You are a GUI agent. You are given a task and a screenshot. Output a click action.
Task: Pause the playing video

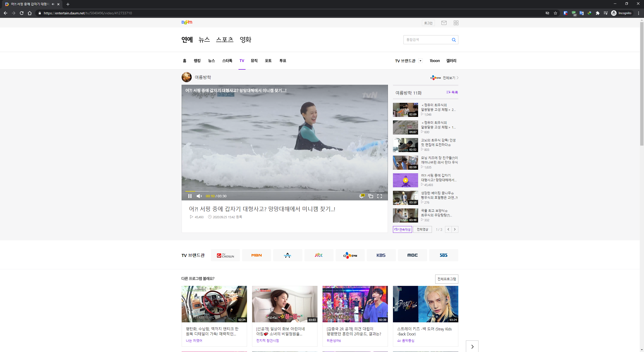(x=190, y=196)
